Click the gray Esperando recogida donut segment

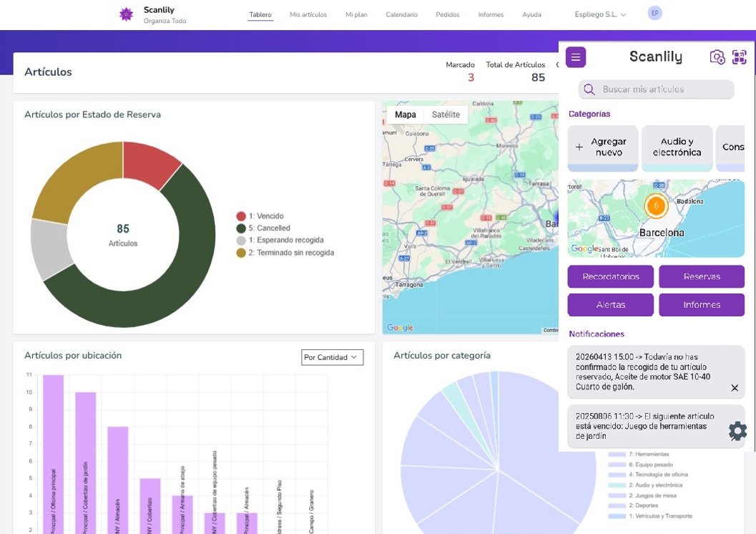pyautogui.click(x=49, y=248)
